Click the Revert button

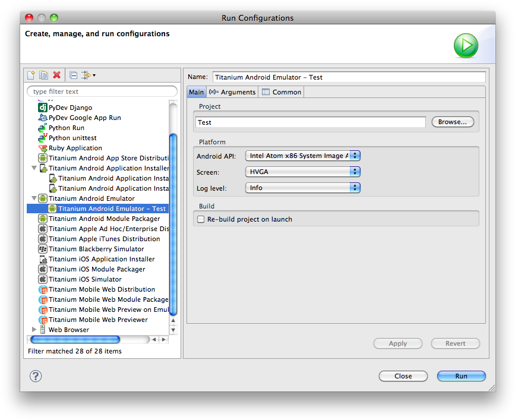coord(455,343)
